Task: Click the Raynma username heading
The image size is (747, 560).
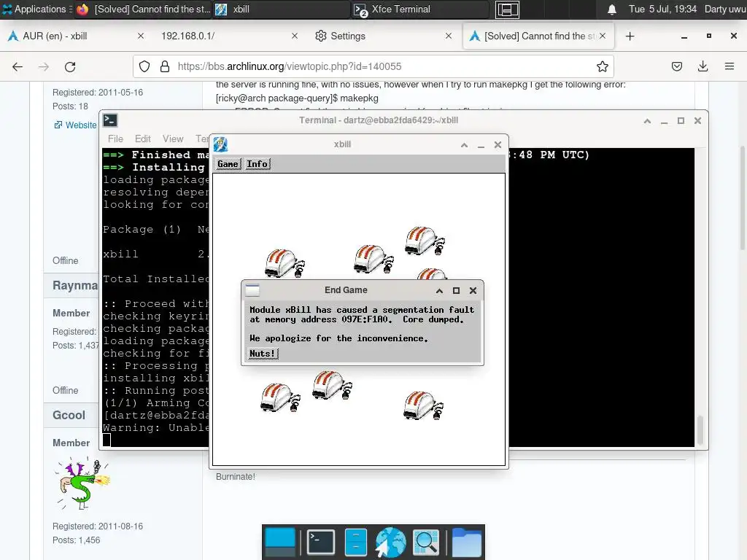Action: [75, 286]
